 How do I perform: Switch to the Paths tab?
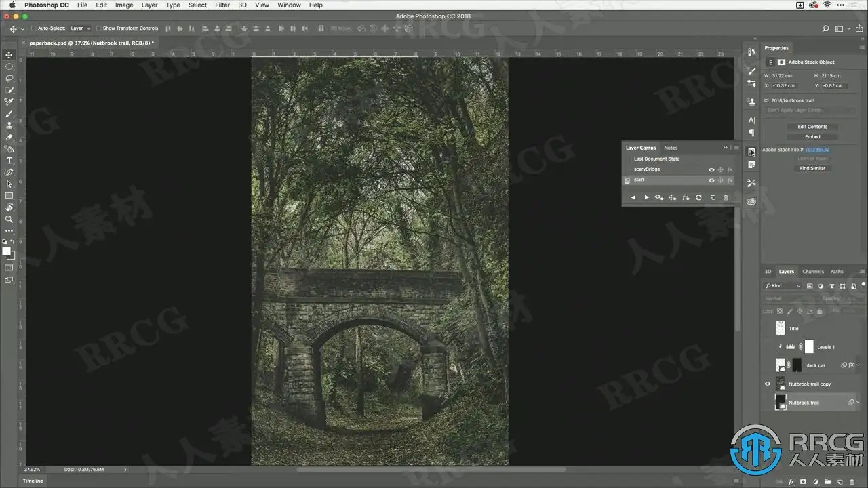pos(837,272)
